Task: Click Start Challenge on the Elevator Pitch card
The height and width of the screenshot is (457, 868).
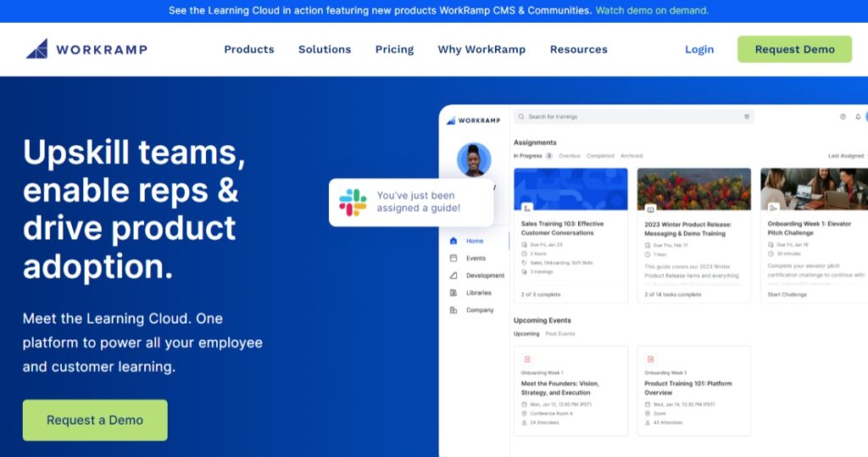Action: pos(787,295)
